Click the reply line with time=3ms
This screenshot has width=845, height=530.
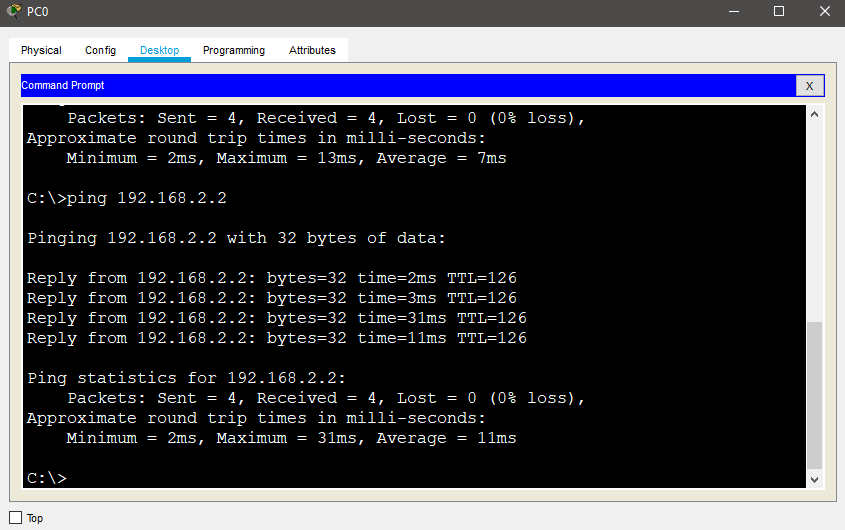point(272,298)
